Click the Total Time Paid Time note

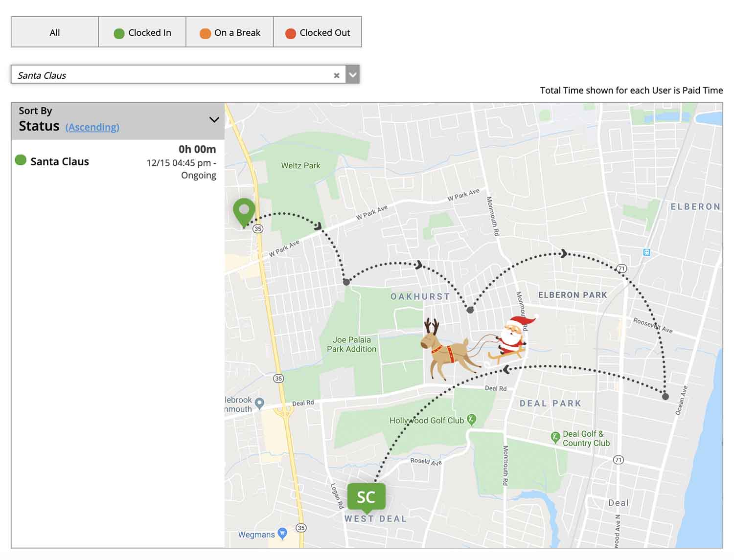(x=631, y=90)
